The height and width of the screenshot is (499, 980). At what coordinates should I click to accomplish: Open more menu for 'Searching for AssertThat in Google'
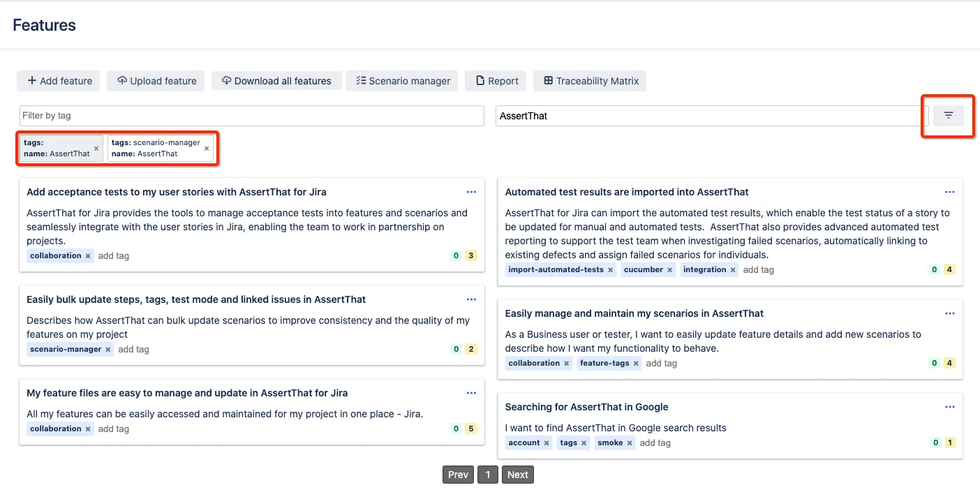(950, 407)
